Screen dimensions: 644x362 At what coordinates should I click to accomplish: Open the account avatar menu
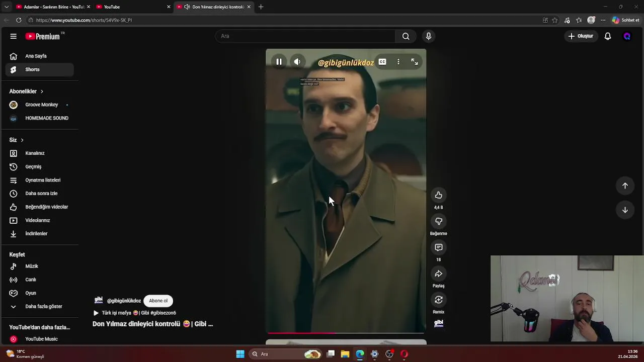tap(627, 36)
